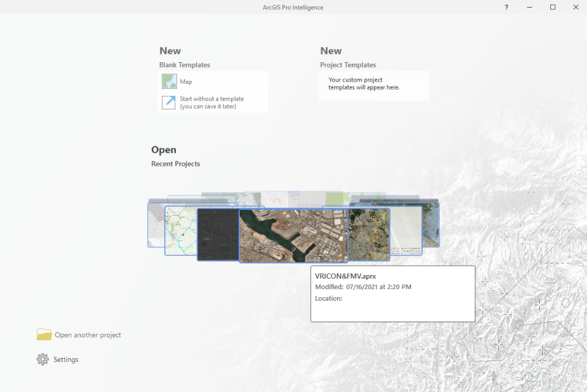This screenshot has height=392, width=587.
Task: Open the ArcGIS Pro help with the question mark
Action: click(x=506, y=7)
